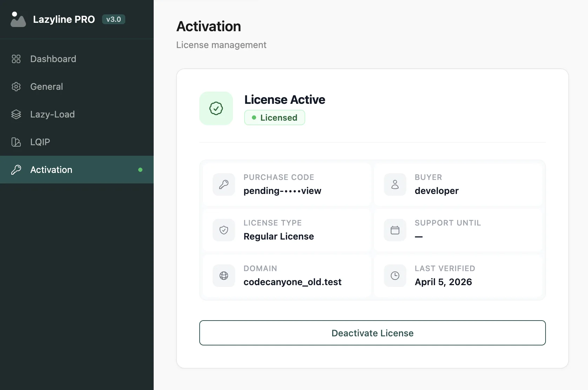The width and height of the screenshot is (588, 390).
Task: Click the Activation key icon in sidebar
Action: (x=16, y=170)
